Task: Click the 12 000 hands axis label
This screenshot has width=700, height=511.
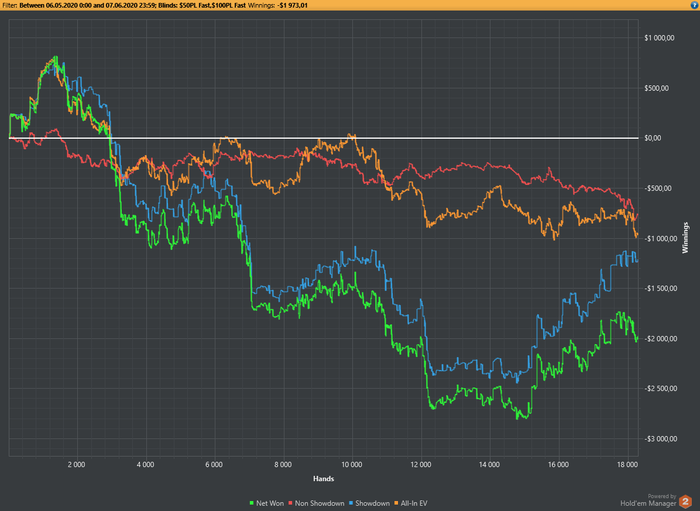Action: [421, 465]
